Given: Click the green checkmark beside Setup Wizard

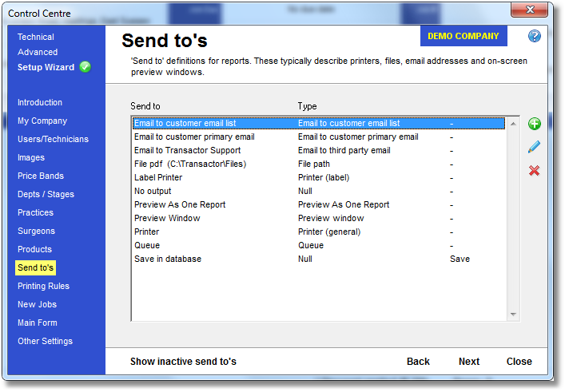Looking at the screenshot, I should [85, 67].
